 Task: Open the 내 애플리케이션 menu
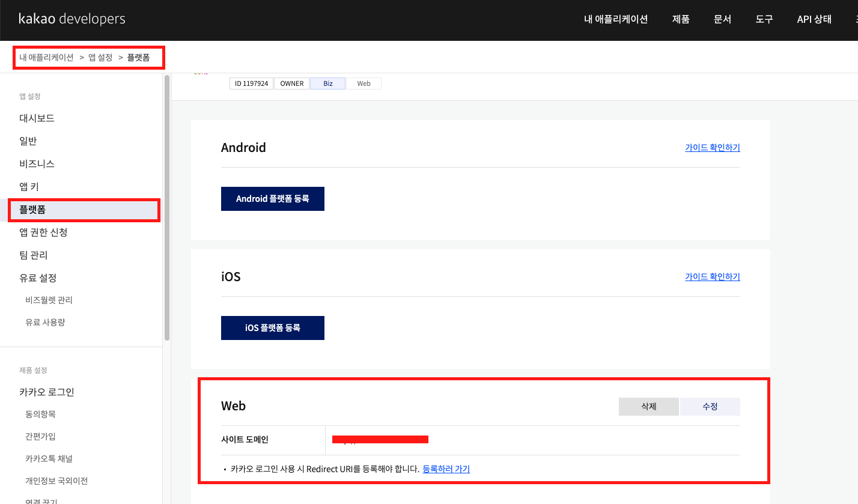tap(615, 19)
